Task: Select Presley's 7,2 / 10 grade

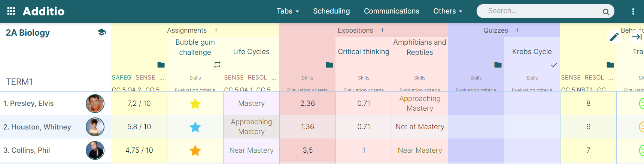Action: pyautogui.click(x=139, y=104)
